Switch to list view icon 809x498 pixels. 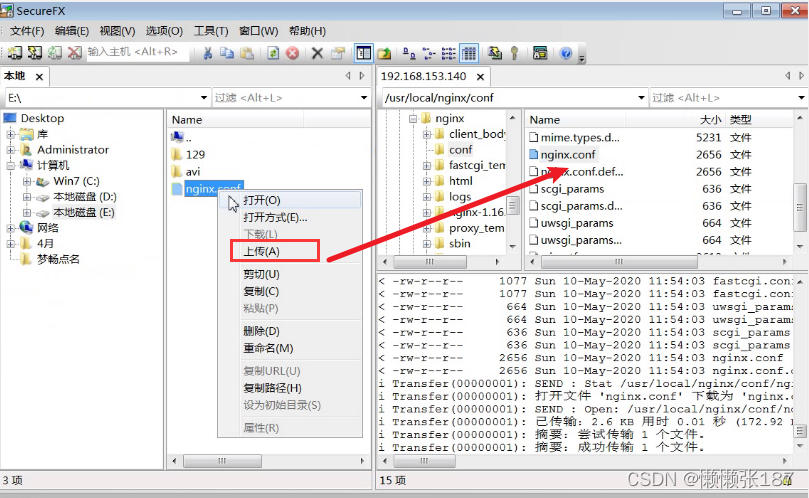[x=448, y=53]
